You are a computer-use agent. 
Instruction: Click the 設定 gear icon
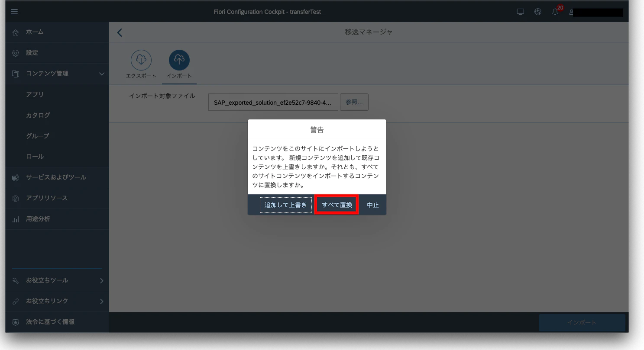pyautogui.click(x=16, y=53)
